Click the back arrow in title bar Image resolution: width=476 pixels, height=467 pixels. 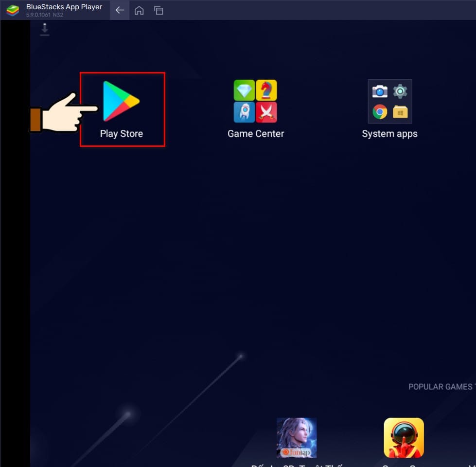click(120, 10)
